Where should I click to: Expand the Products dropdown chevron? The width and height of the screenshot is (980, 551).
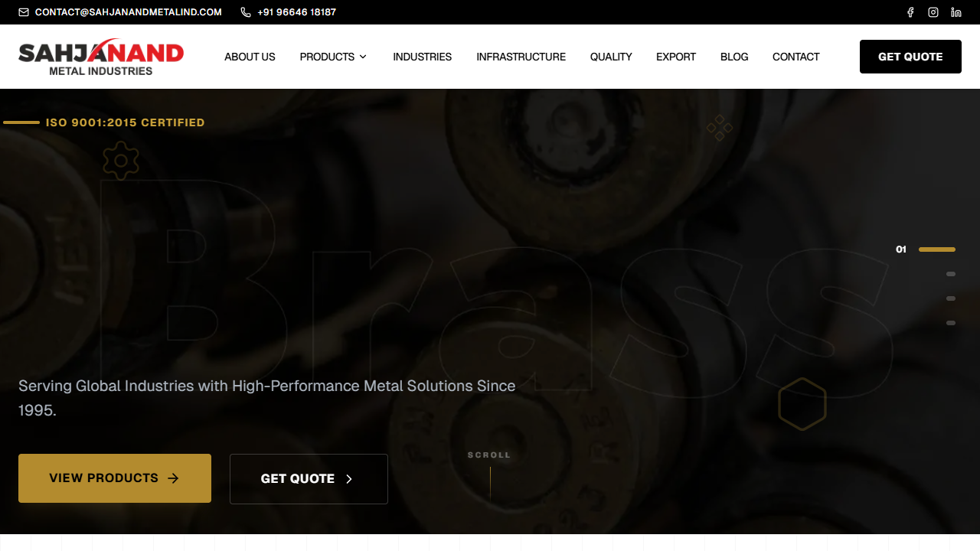(363, 57)
